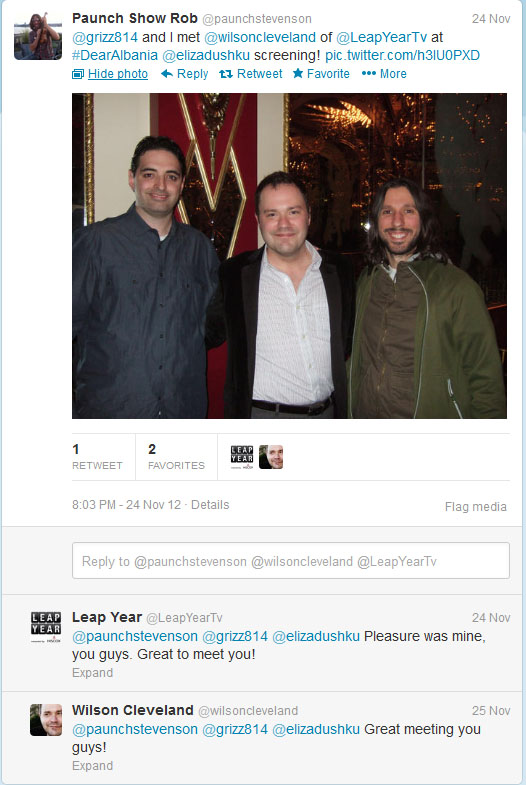Open Wilson Cleveland reply avatar
This screenshot has width=526, height=785.
[x=46, y=720]
